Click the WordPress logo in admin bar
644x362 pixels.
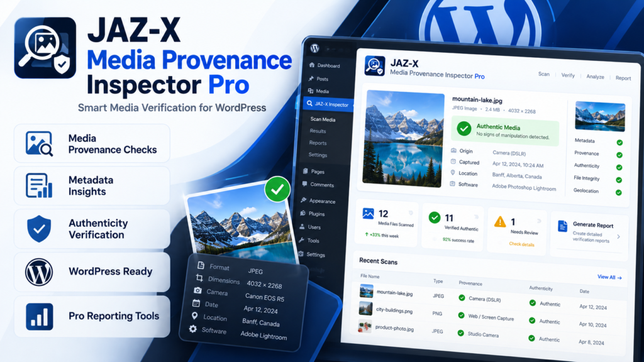tap(315, 48)
